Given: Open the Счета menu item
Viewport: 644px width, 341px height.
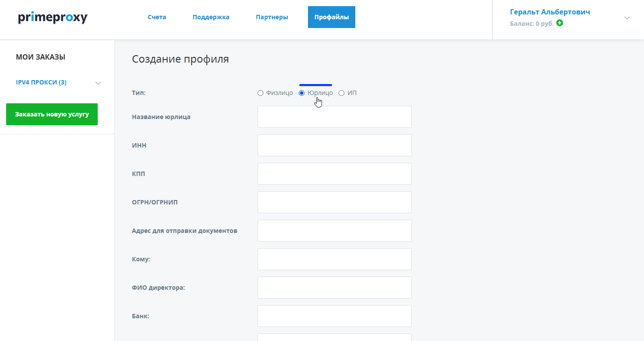Looking at the screenshot, I should coord(157,18).
